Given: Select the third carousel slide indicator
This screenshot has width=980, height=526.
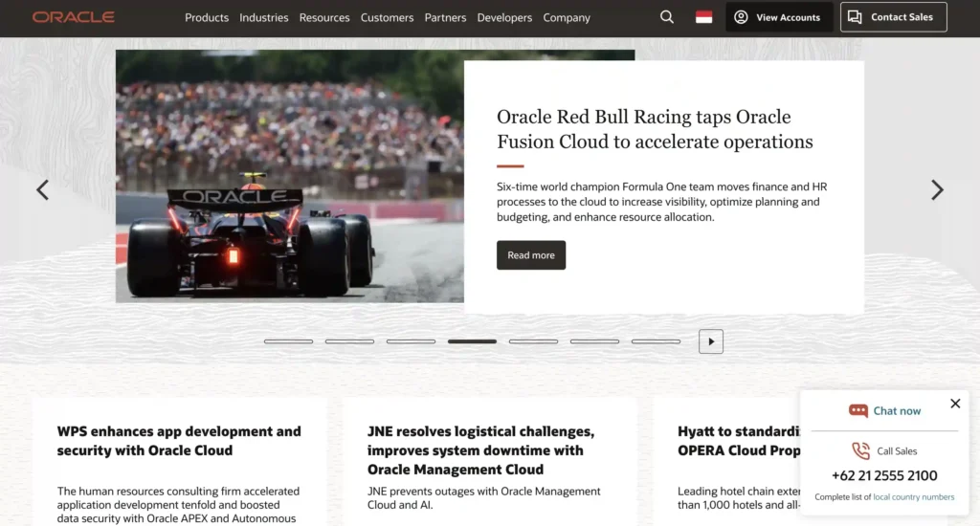Looking at the screenshot, I should point(411,341).
